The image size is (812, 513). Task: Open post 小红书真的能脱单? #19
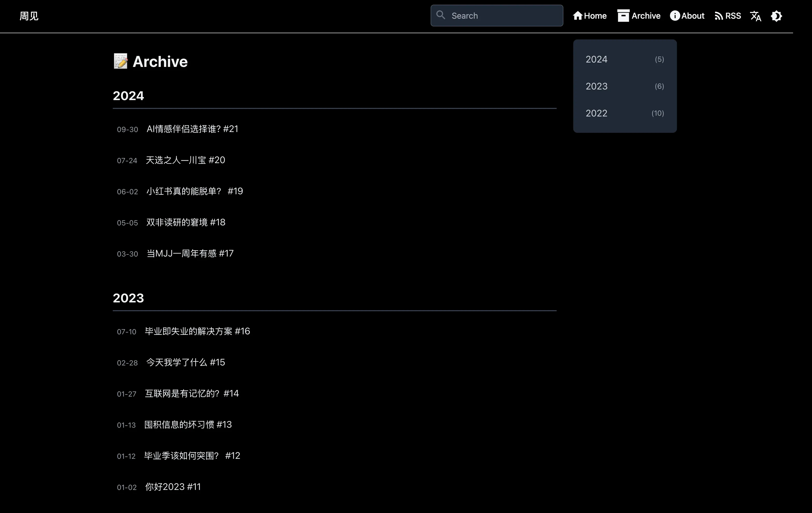pyautogui.click(x=194, y=191)
